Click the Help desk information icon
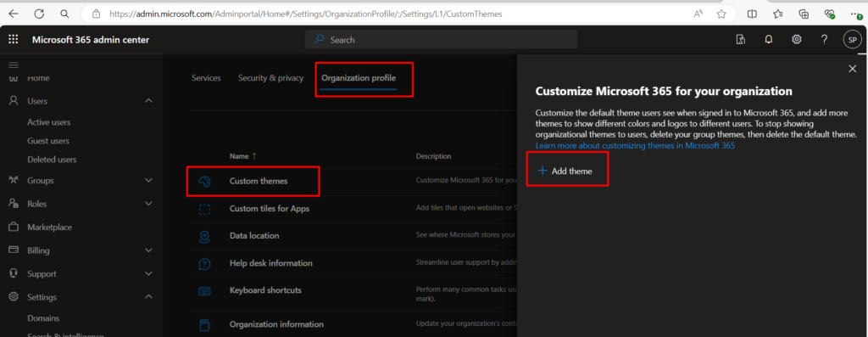Screen dimensions: 868x337 pos(205,263)
